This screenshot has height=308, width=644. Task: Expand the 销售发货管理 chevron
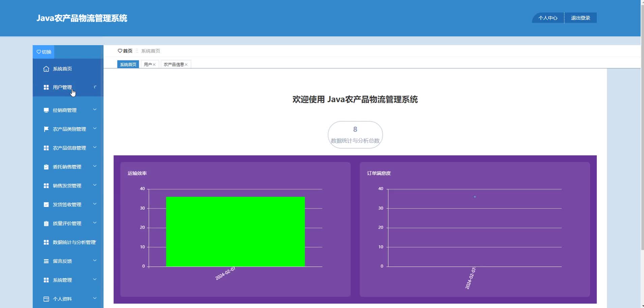(x=95, y=185)
